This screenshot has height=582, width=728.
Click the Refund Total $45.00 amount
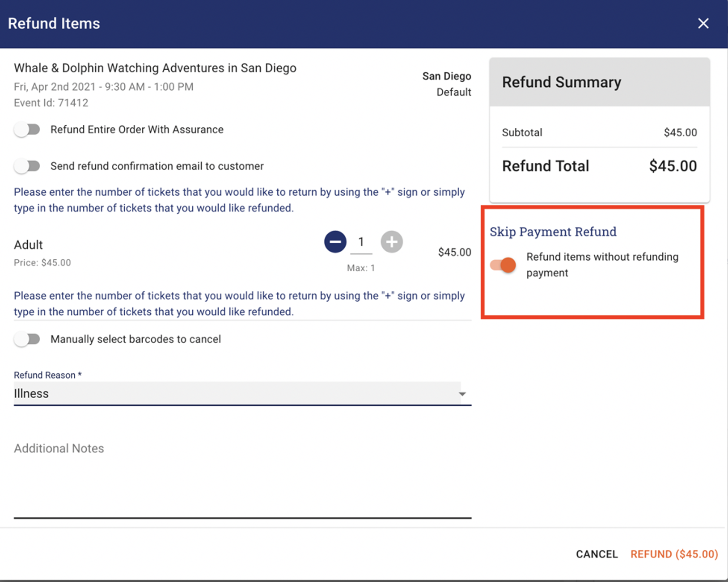click(673, 166)
